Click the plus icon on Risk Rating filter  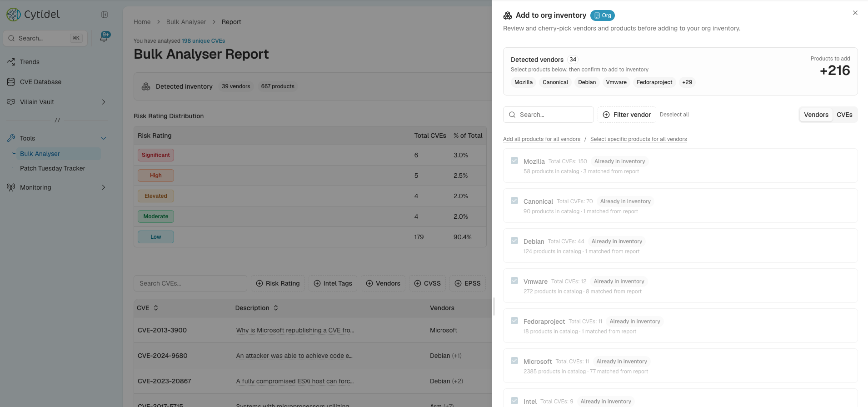pos(259,283)
